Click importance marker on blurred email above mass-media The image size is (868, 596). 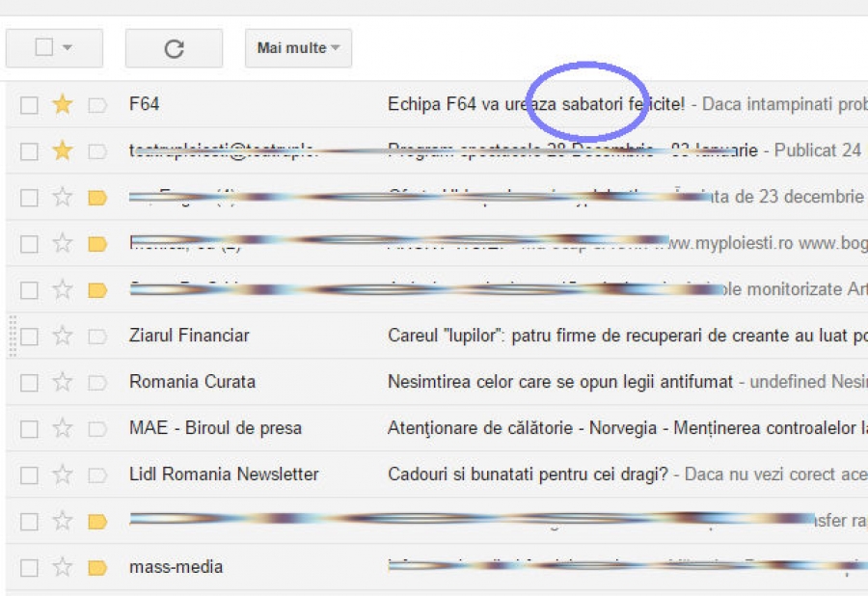point(97,522)
